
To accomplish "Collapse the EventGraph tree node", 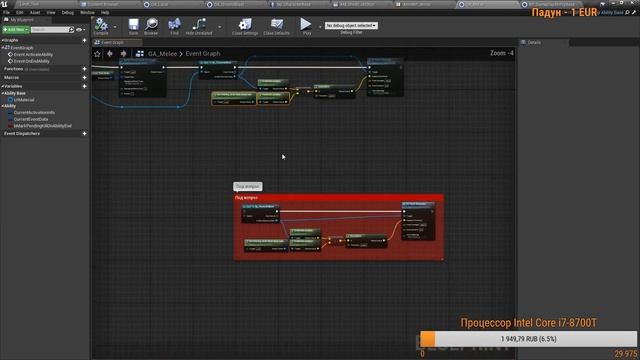I will point(3,48).
